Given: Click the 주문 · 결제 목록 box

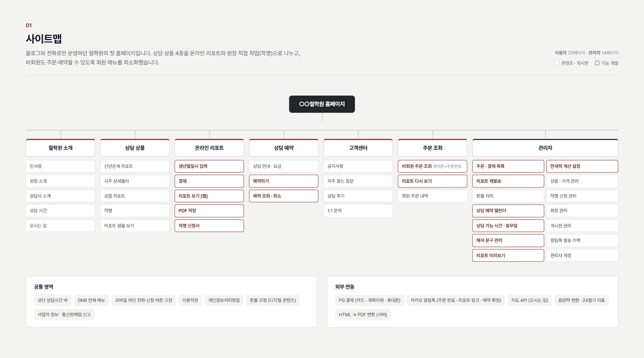Looking at the screenshot, I should (508, 166).
